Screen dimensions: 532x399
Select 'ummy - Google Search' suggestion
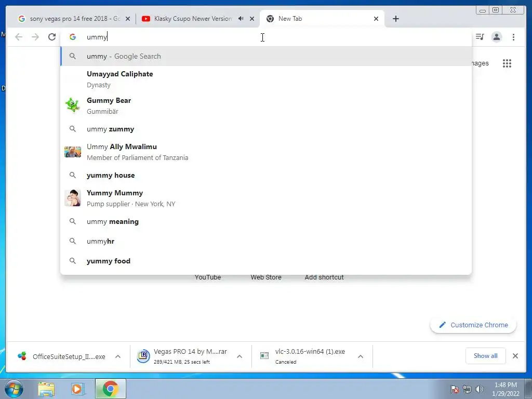point(266,56)
